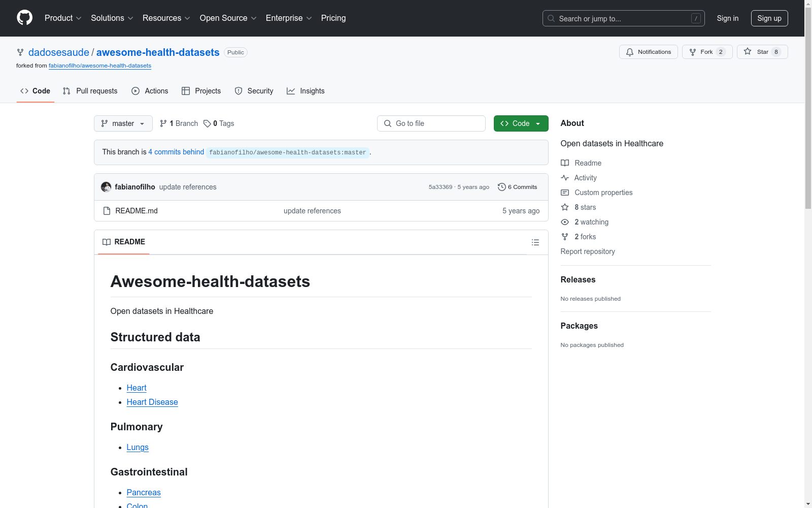Open the forked-from fabianofilho repository link
The image size is (812, 508).
(100, 66)
